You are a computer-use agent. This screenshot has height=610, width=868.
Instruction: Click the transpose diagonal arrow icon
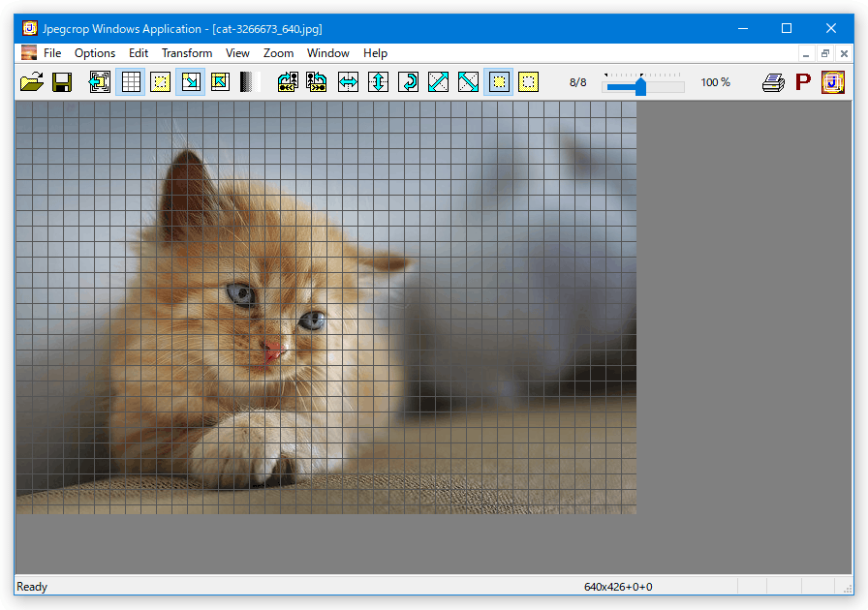point(438,82)
